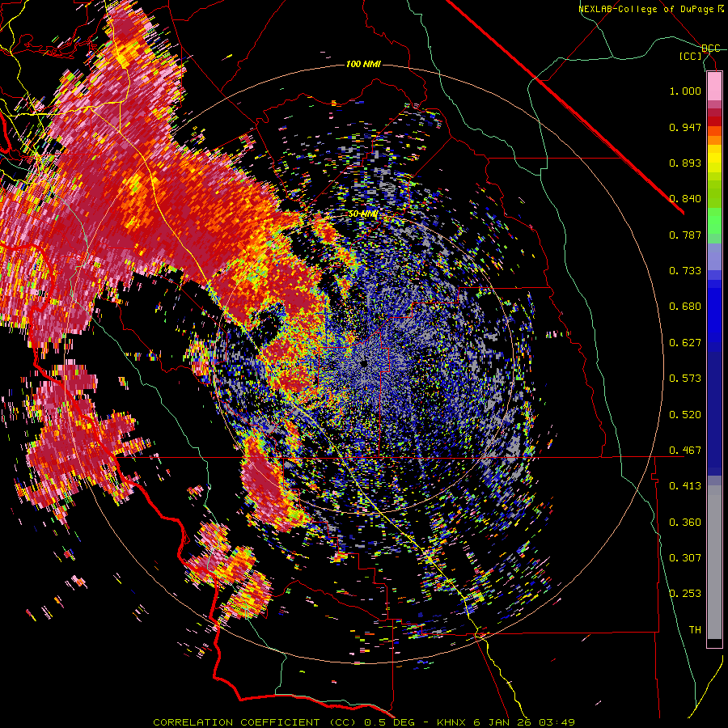Click the 0.307 value on color scale

[x=685, y=558]
